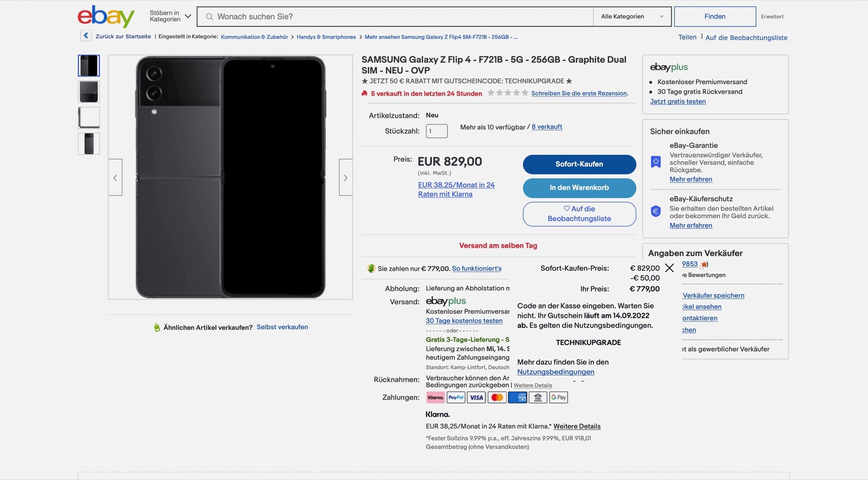The image size is (868, 480).
Task: Click Selbst verkaufen link
Action: pyautogui.click(x=282, y=327)
